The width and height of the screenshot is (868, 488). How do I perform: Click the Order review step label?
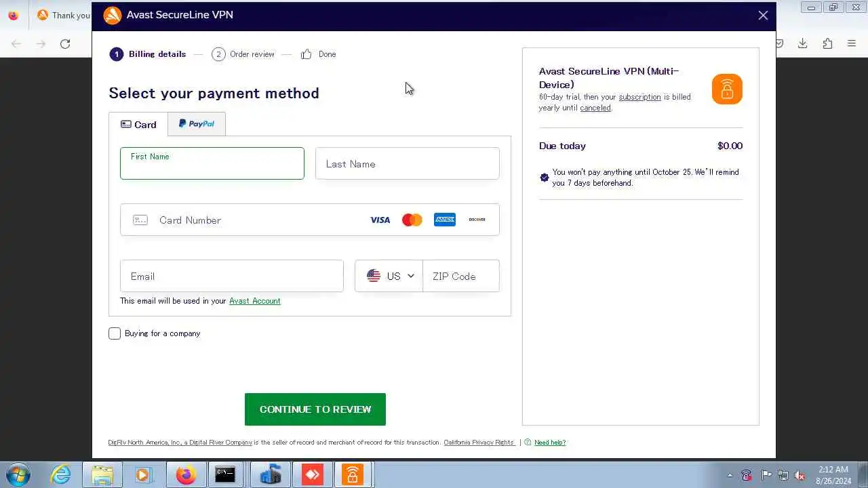[252, 54]
